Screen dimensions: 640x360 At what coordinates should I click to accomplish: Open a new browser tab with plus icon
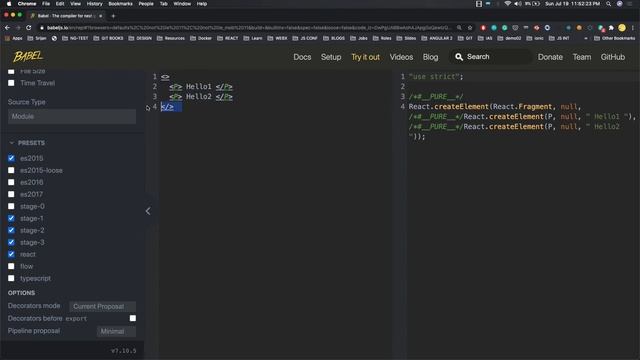point(113,16)
